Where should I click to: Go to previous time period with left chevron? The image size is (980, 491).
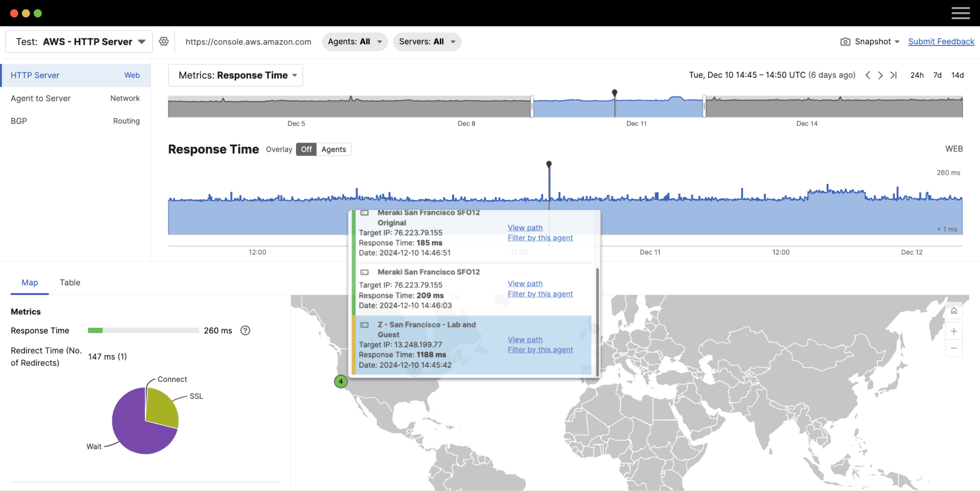pos(867,75)
